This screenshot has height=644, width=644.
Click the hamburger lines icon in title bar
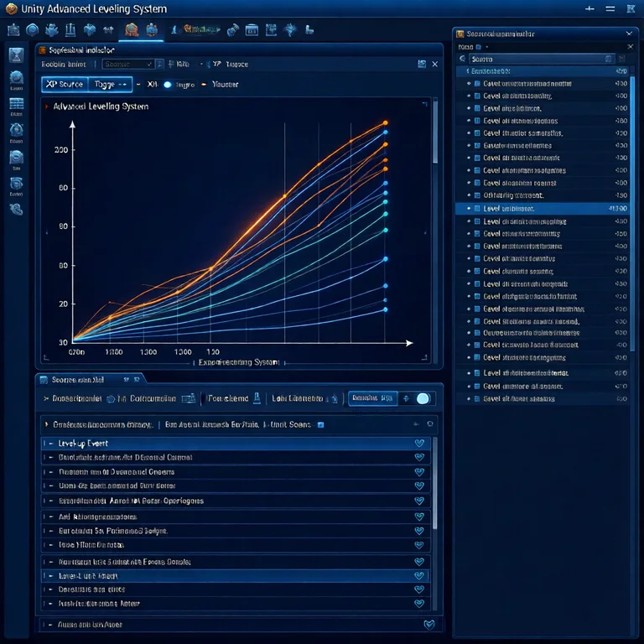click(x=610, y=8)
